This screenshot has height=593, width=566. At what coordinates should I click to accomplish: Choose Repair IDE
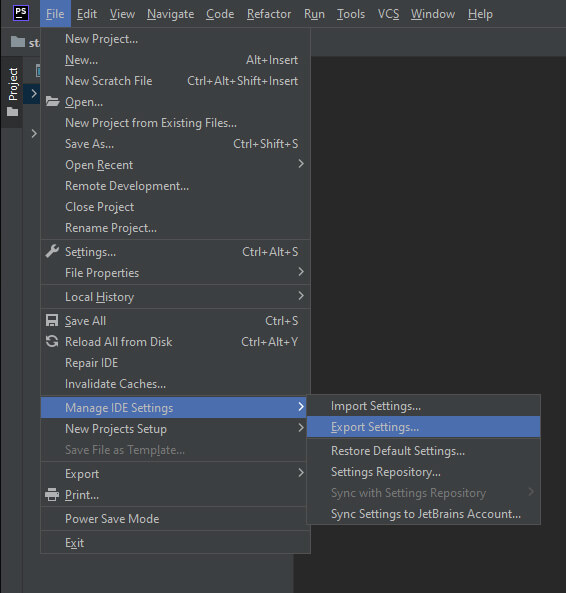(175, 363)
